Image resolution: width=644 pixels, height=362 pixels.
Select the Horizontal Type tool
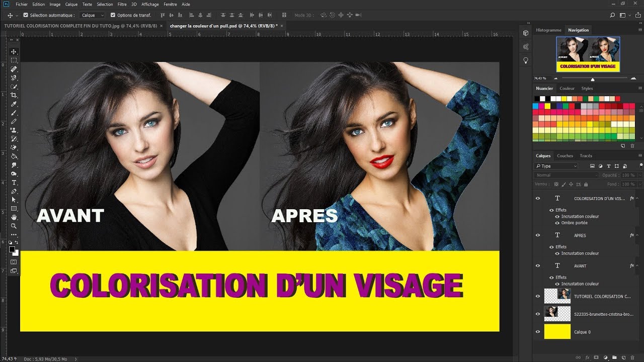14,182
